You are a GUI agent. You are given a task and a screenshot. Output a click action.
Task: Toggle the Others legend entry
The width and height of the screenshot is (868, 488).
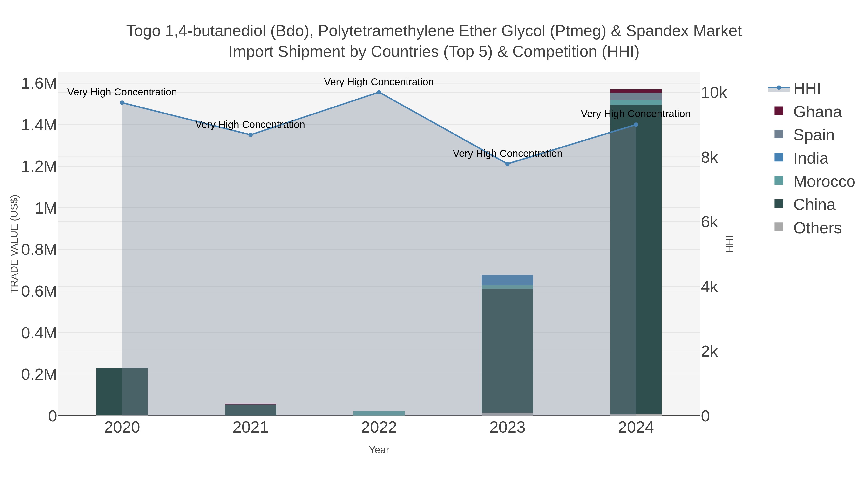[808, 228]
